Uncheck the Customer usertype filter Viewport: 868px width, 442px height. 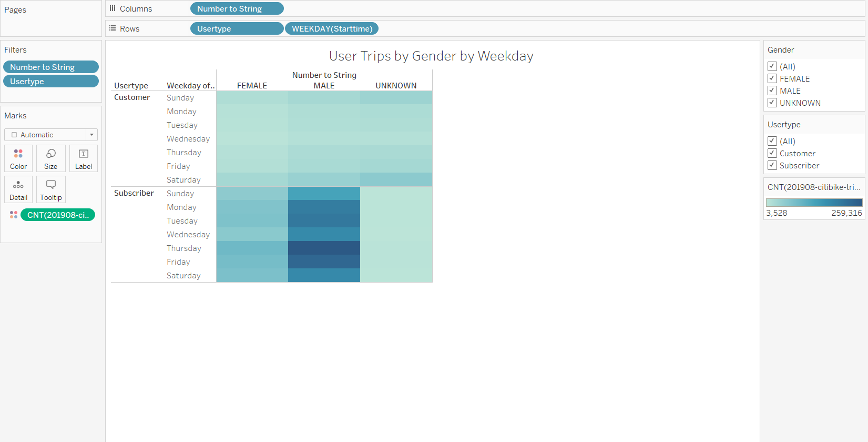[772, 153]
